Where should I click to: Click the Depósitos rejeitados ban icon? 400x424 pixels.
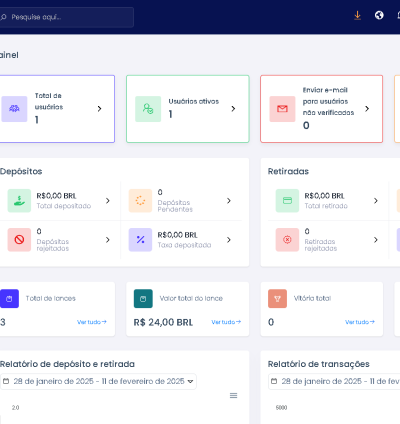(19, 240)
